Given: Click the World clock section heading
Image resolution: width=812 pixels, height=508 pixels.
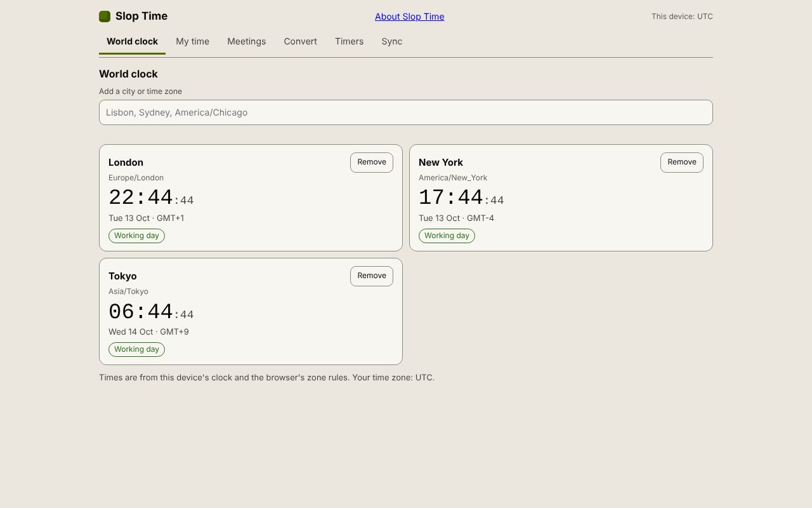Looking at the screenshot, I should click(128, 74).
